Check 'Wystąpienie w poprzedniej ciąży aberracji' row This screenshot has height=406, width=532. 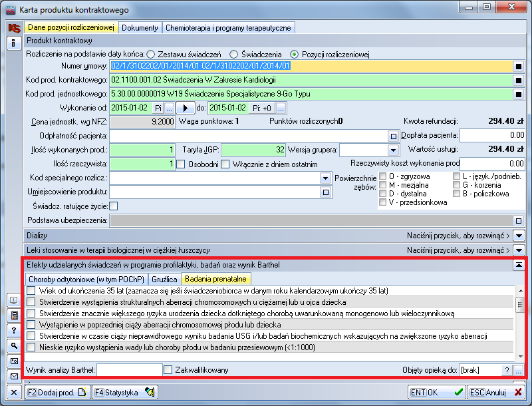pyautogui.click(x=31, y=325)
